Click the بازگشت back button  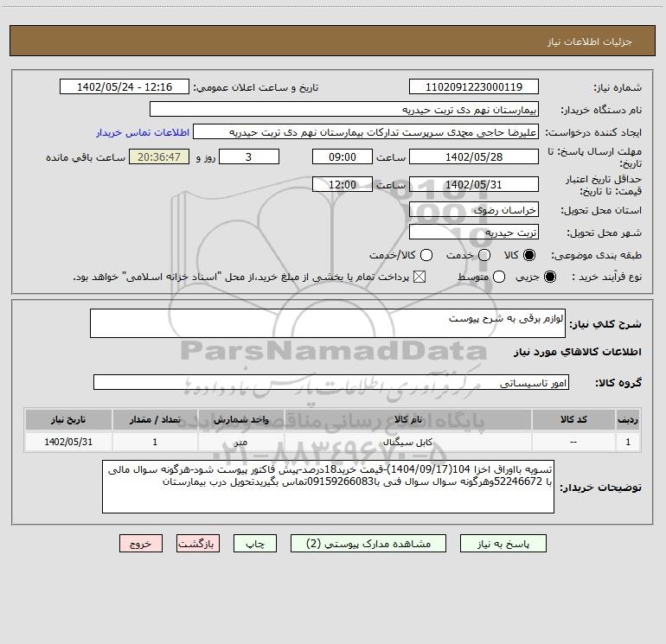point(198,544)
